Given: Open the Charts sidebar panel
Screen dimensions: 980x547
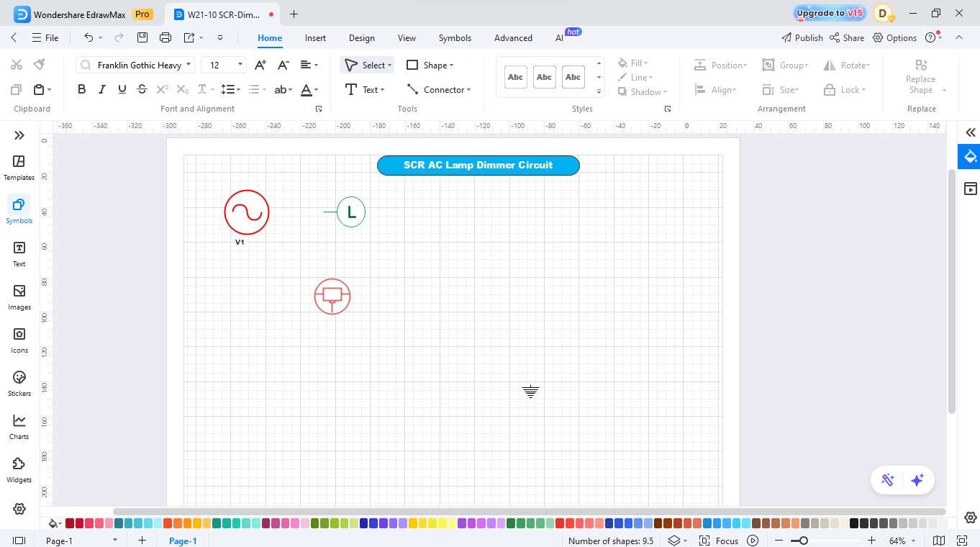Looking at the screenshot, I should coord(19,427).
